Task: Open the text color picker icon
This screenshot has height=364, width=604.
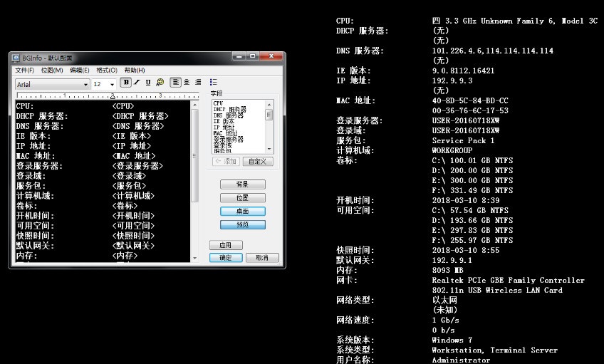Action: pos(160,83)
